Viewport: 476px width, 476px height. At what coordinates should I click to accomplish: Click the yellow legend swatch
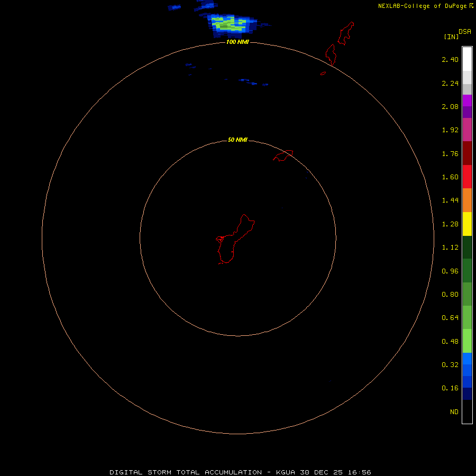pyautogui.click(x=467, y=224)
